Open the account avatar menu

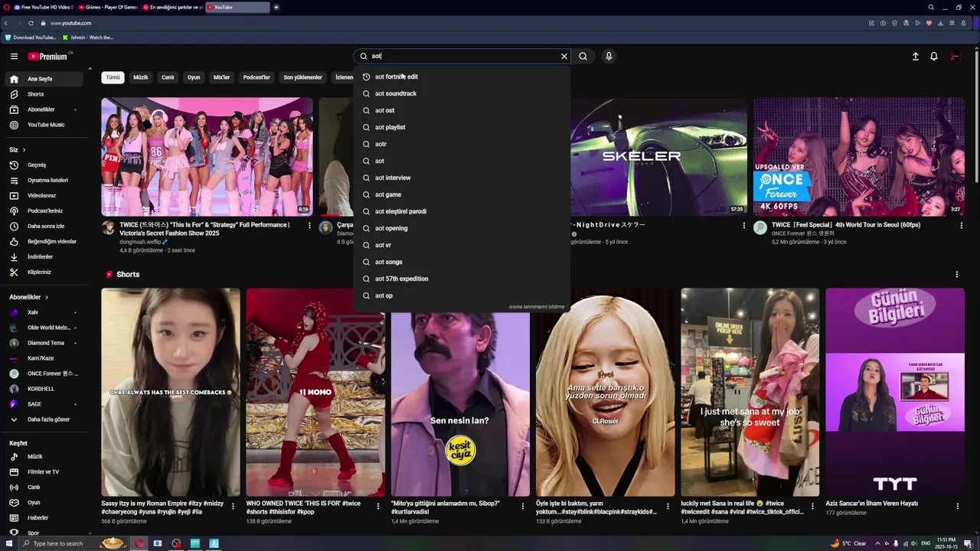coord(955,56)
